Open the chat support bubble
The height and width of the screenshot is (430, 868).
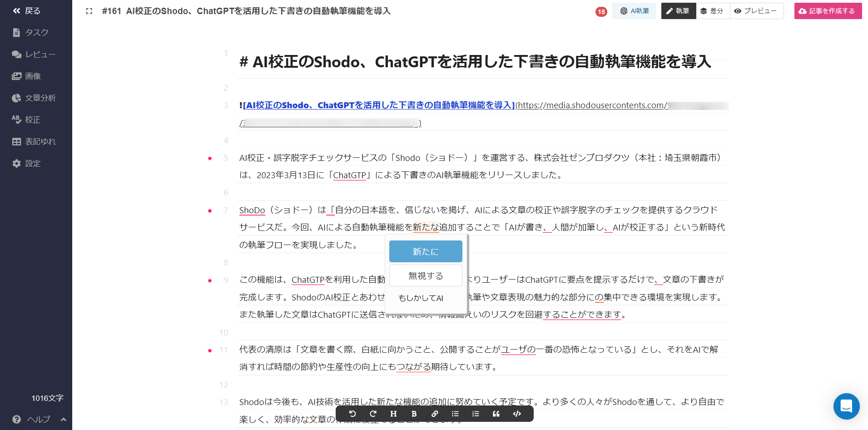[x=846, y=406]
